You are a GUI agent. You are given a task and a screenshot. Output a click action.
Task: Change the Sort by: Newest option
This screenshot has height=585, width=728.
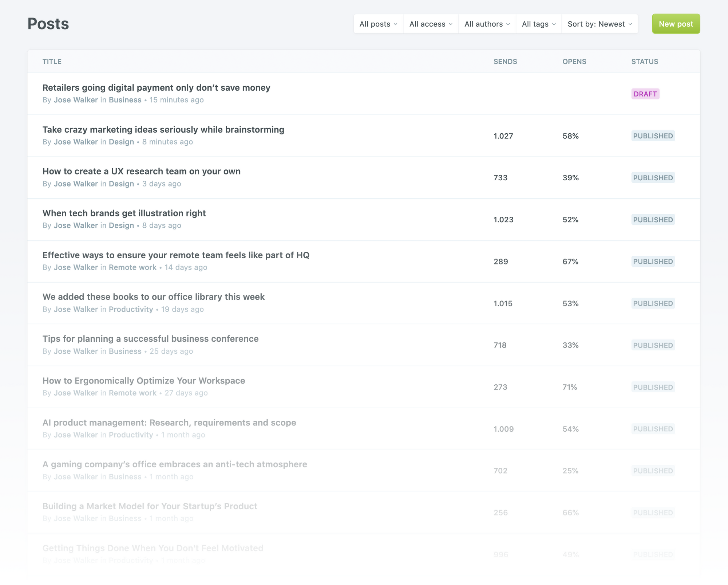tap(600, 24)
